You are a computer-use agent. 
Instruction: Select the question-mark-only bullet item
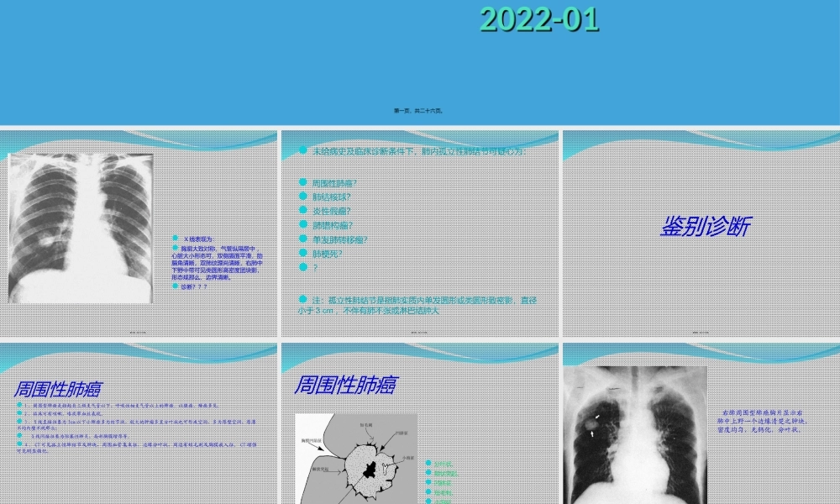point(302,265)
